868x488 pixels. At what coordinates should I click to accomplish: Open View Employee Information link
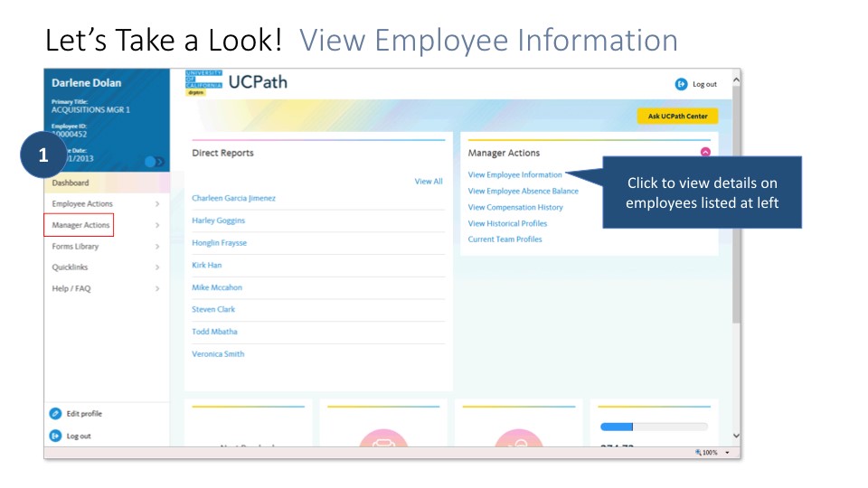[514, 174]
